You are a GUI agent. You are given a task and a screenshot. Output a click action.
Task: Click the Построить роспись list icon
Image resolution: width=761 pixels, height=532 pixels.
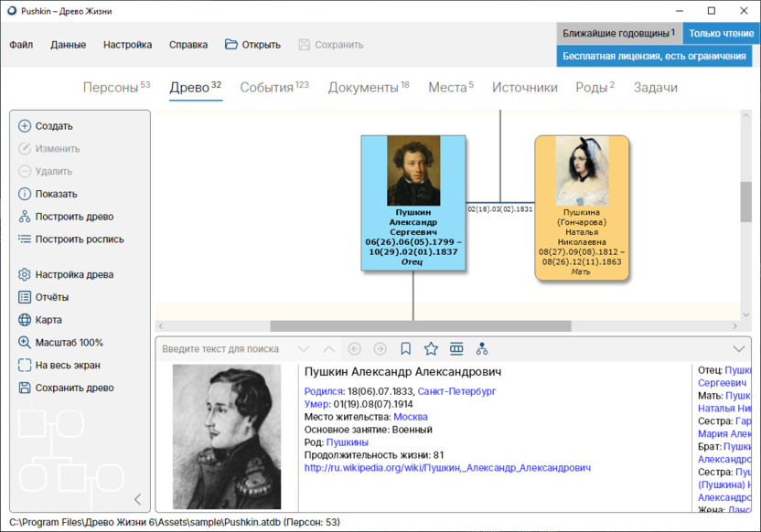pyautogui.click(x=25, y=239)
